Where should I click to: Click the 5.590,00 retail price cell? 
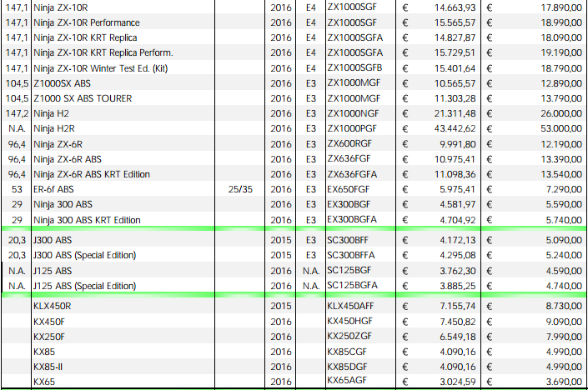click(x=564, y=204)
